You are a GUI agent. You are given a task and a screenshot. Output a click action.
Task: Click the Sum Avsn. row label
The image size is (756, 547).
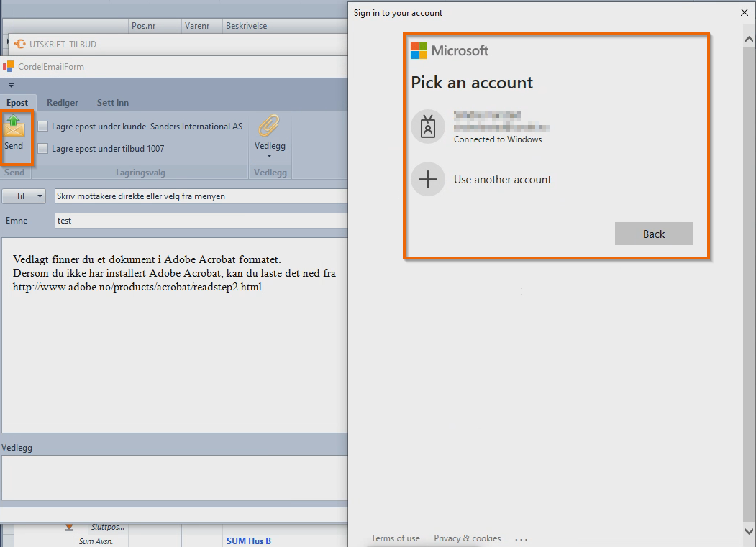[x=96, y=542]
